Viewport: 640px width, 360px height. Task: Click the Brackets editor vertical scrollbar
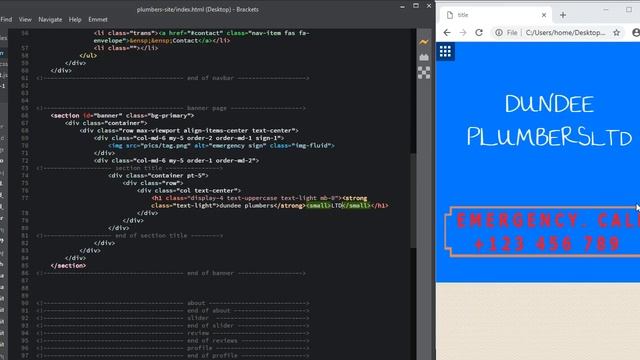(x=413, y=200)
